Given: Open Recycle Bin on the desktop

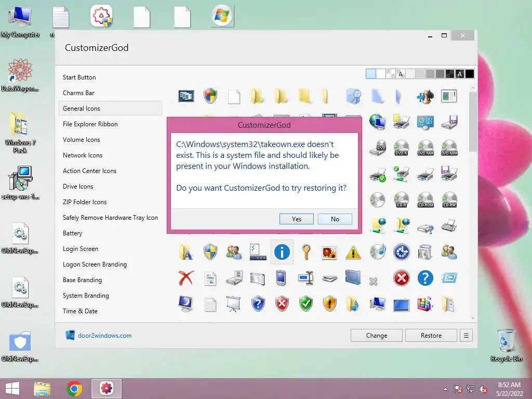Looking at the screenshot, I should click(x=506, y=345).
